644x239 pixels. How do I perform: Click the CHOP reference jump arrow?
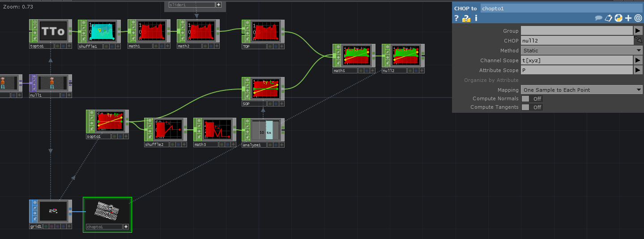click(x=638, y=41)
